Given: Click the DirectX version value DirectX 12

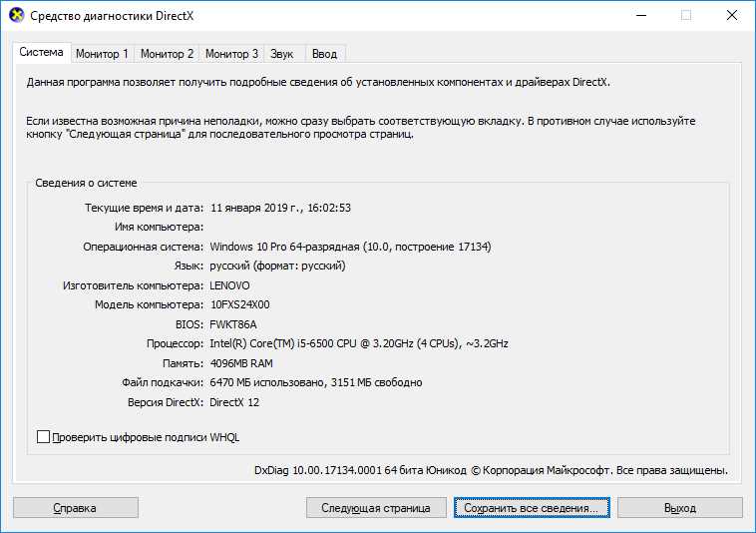Looking at the screenshot, I should (234, 402).
